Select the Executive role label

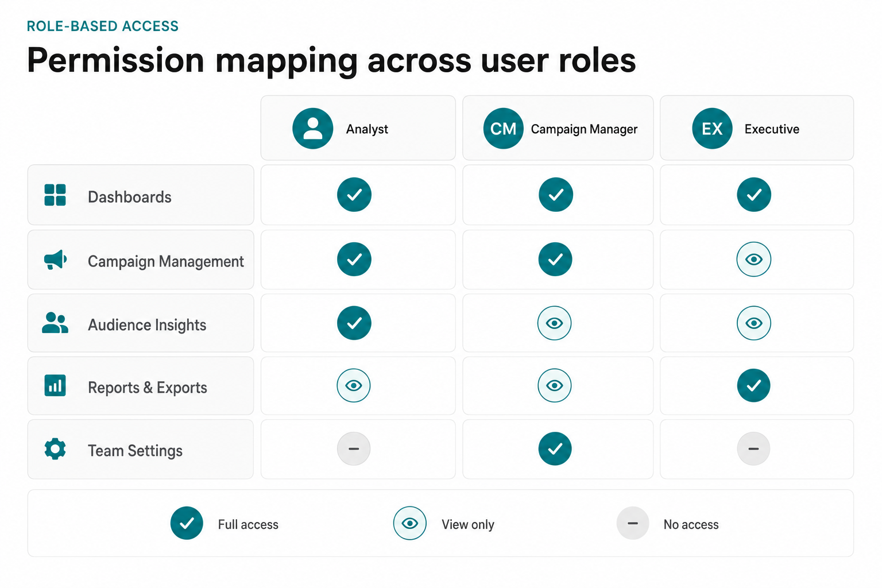(772, 129)
